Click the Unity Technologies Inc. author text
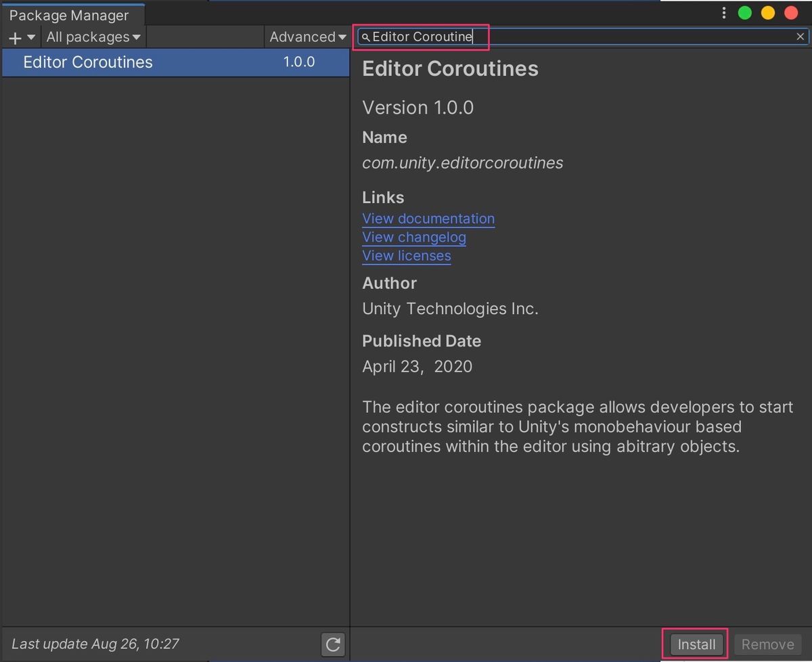The height and width of the screenshot is (662, 812). tap(451, 309)
